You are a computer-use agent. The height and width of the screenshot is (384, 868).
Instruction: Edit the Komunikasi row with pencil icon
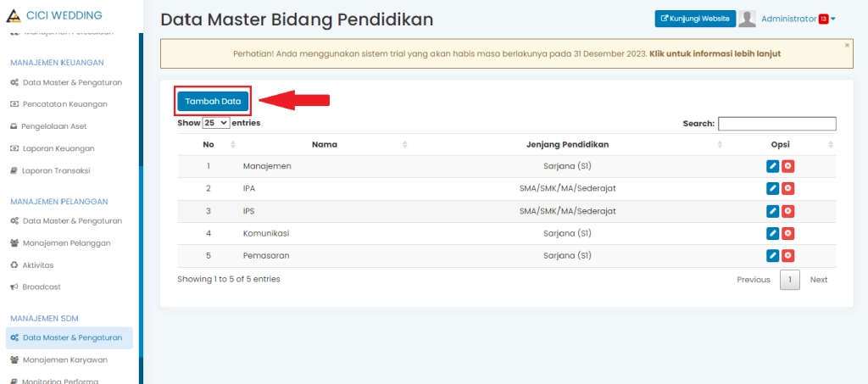tap(773, 233)
